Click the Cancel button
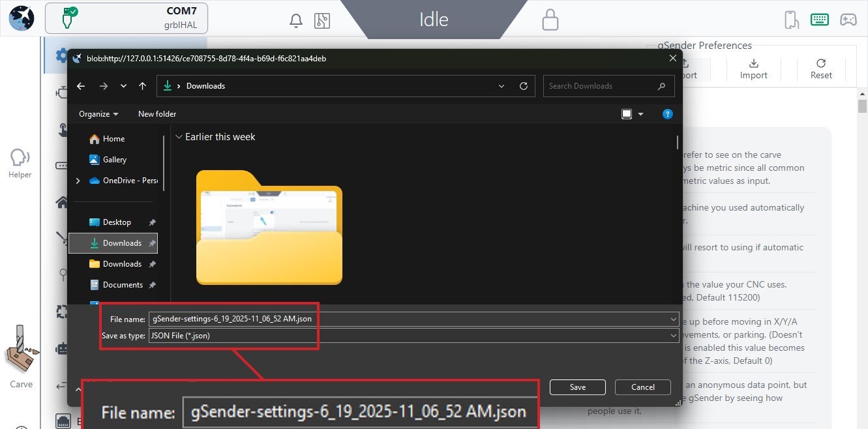The width and height of the screenshot is (868, 429). tap(642, 387)
